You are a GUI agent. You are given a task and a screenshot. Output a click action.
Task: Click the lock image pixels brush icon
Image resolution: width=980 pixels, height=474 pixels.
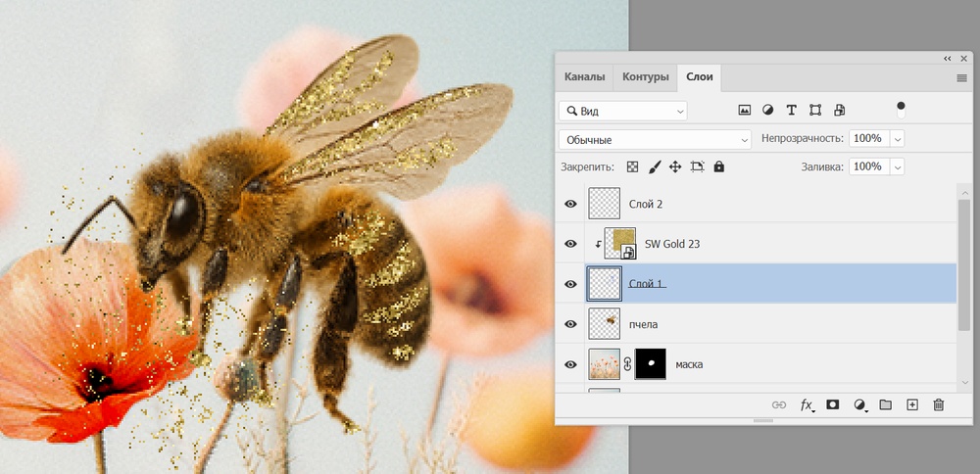[x=655, y=166]
